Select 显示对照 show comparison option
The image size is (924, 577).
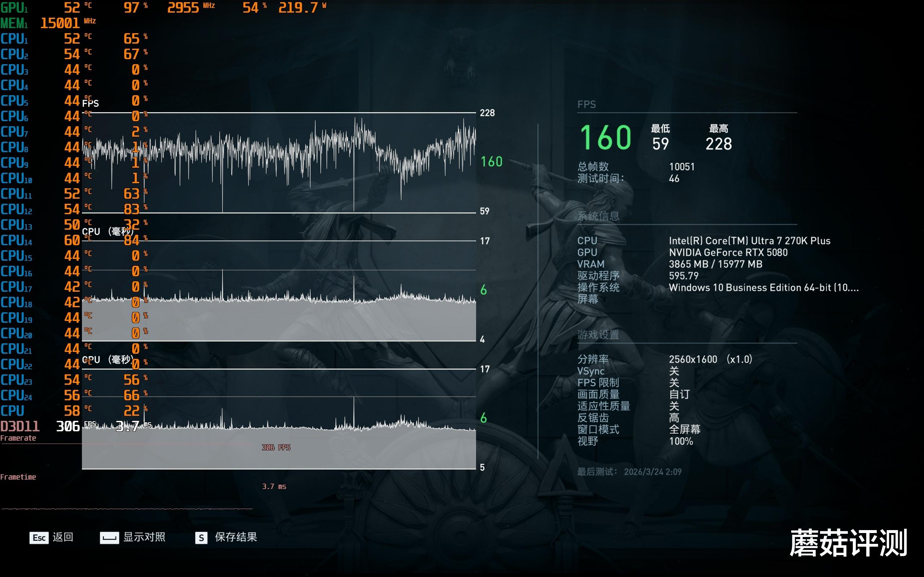[144, 537]
